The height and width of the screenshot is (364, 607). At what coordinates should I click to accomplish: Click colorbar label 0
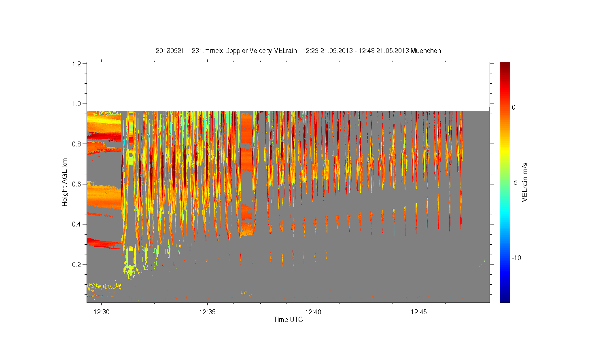tap(514, 107)
